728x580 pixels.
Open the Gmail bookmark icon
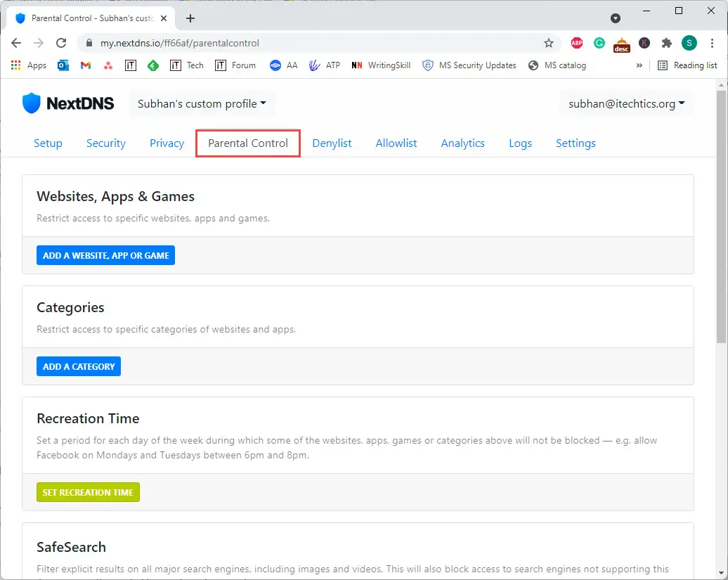86,65
